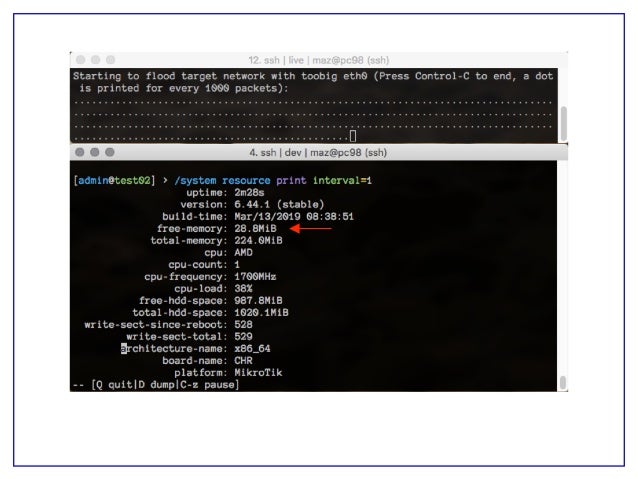The width and height of the screenshot is (638, 479).
Task: Click the version value 6.44.1 (stable)
Action: (x=279, y=204)
